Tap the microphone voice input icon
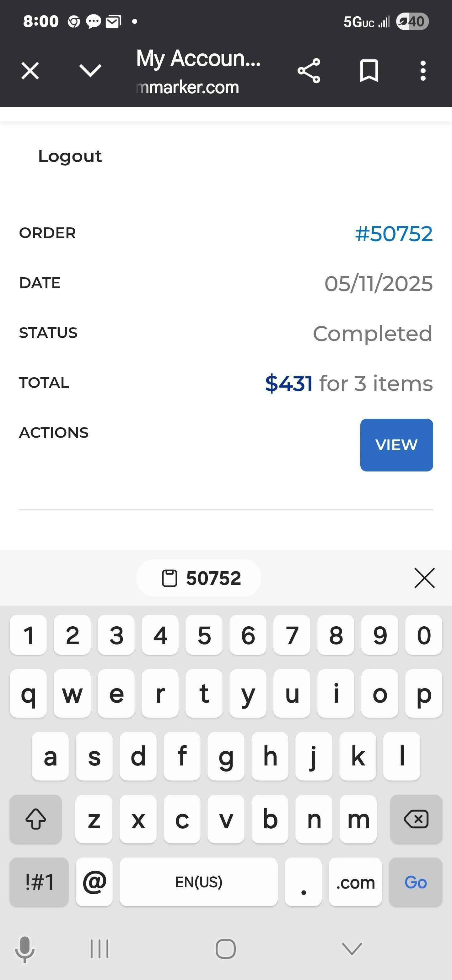The image size is (452, 980). [x=25, y=948]
